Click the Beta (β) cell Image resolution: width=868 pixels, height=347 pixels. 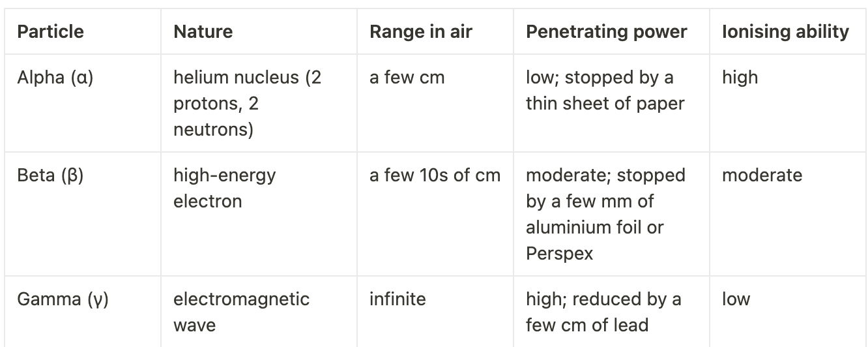tap(50, 175)
